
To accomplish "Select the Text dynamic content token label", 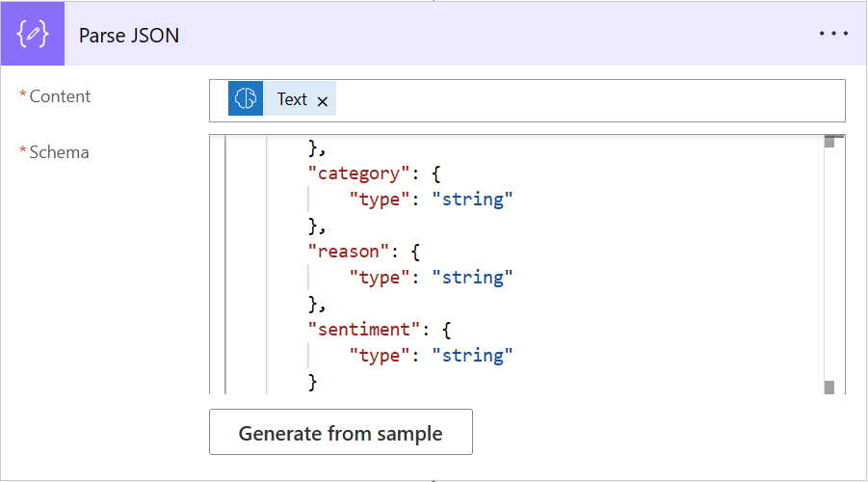I will point(292,99).
